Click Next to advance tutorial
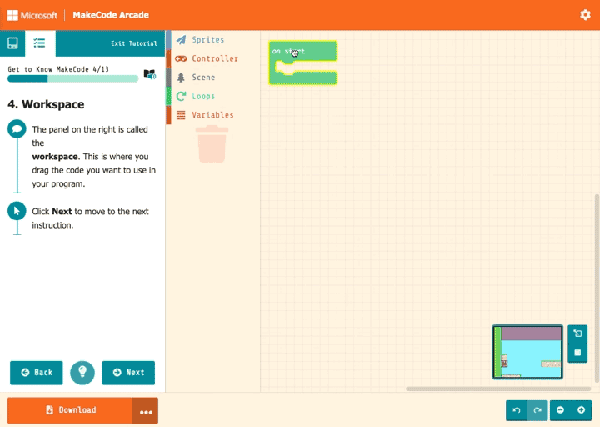This screenshot has width=600, height=427. coord(129,372)
